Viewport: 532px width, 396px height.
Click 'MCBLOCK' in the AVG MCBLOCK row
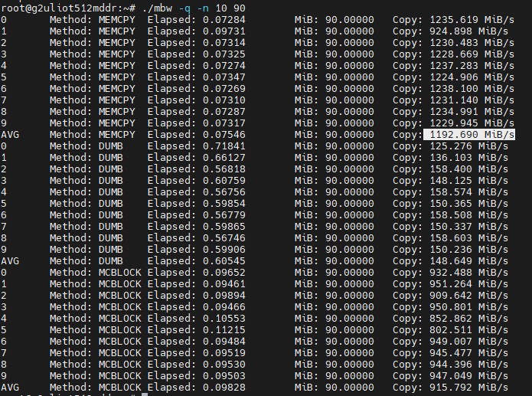point(119,387)
